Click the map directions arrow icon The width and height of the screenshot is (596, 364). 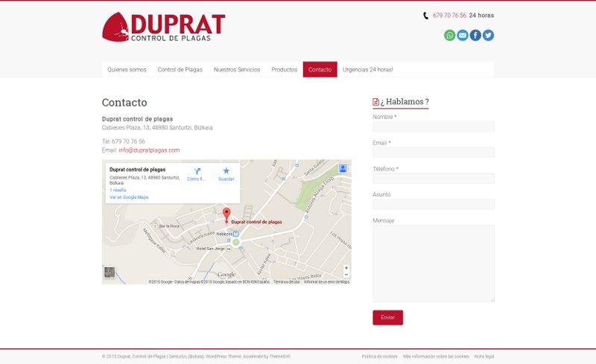(197, 171)
